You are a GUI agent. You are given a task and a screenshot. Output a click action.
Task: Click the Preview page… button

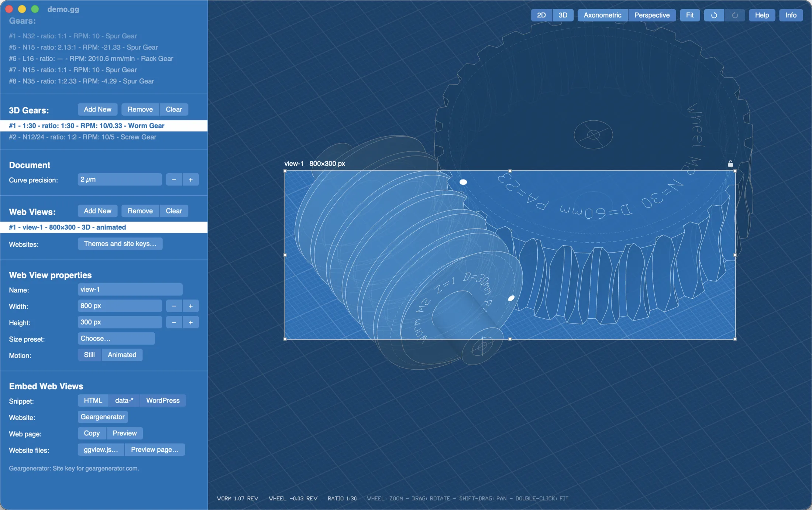pos(155,449)
